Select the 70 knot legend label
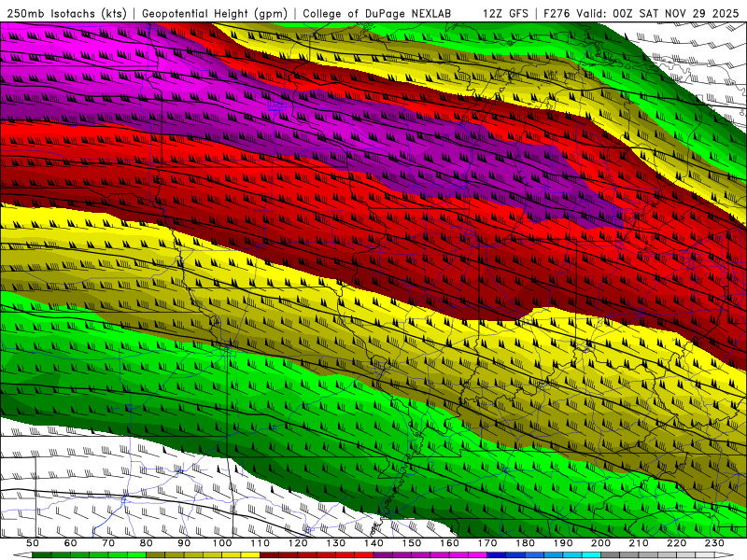Viewport: 747px width, 560px height. [108, 543]
